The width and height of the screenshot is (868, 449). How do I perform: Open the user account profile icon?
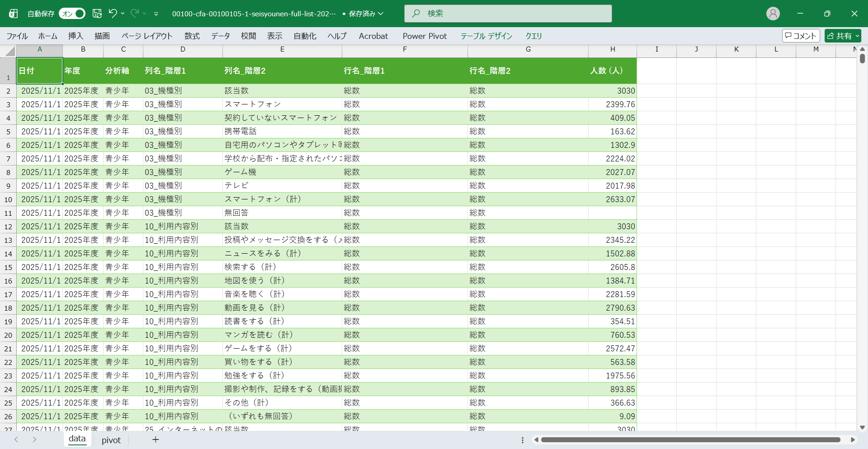point(773,14)
